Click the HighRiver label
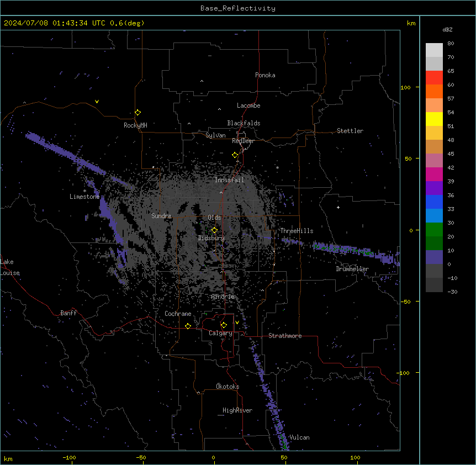 [237, 410]
